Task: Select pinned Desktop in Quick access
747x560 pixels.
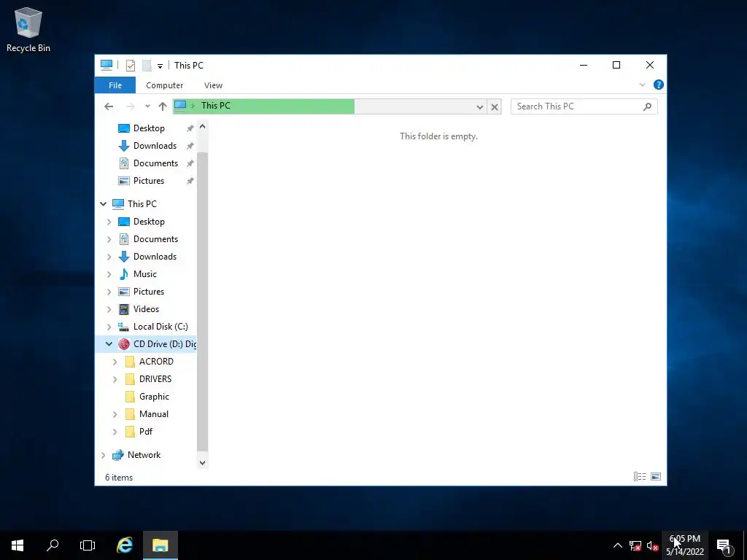Action: 149,128
